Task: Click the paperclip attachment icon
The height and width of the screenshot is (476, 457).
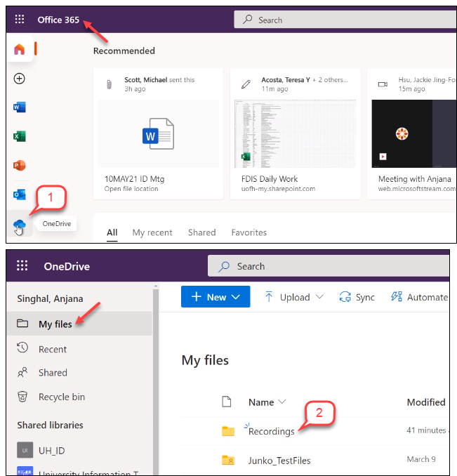Action: tap(110, 84)
